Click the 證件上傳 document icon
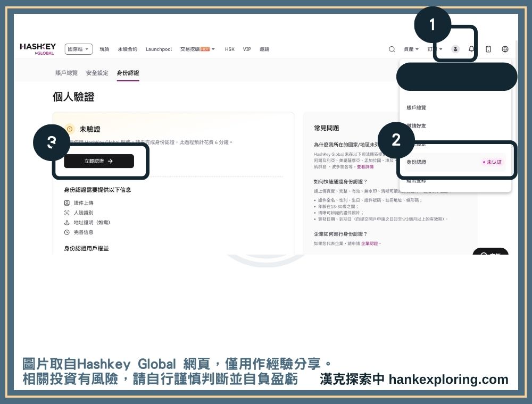 [67, 203]
